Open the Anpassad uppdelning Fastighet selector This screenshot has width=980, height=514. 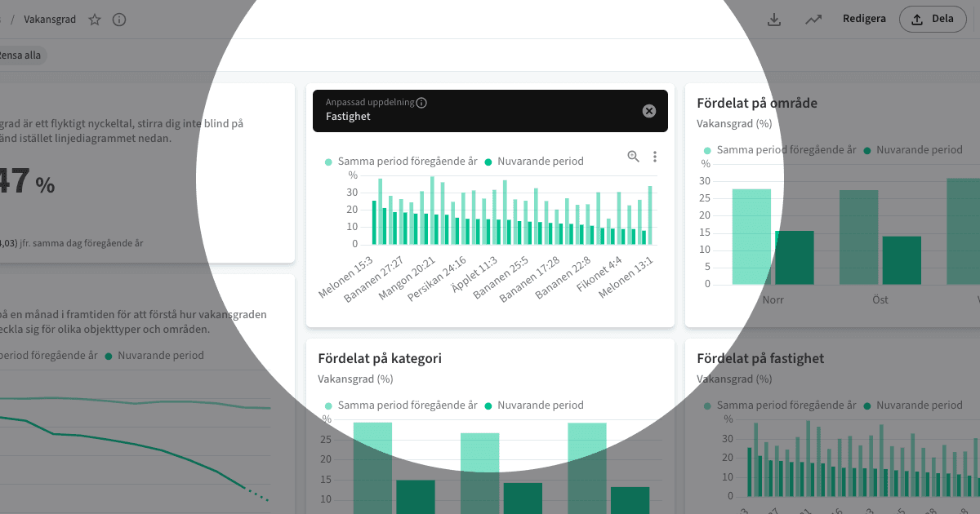pos(490,111)
